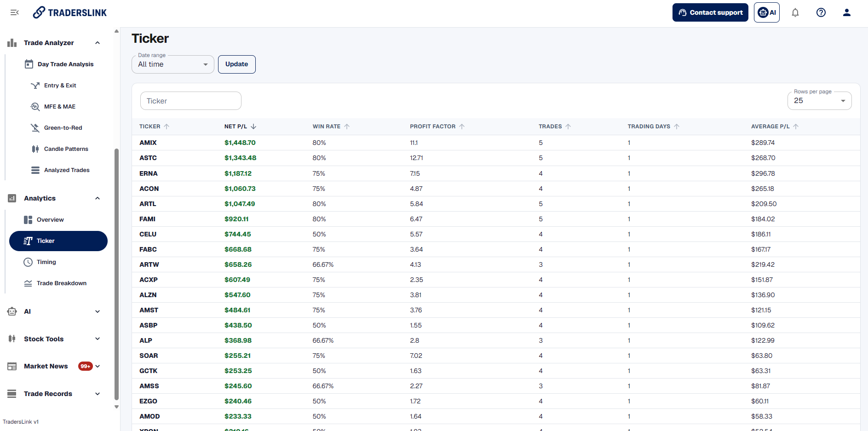
Task: Open the Rows per page dropdown
Action: (x=819, y=101)
